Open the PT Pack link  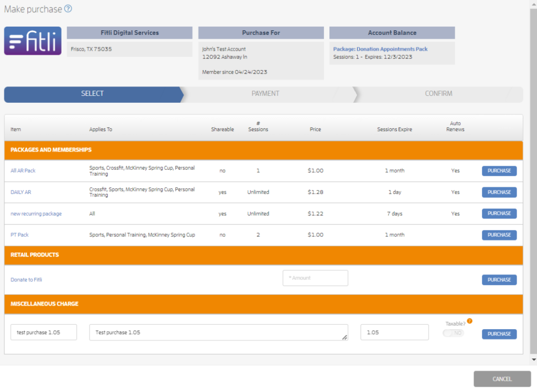pyautogui.click(x=19, y=235)
